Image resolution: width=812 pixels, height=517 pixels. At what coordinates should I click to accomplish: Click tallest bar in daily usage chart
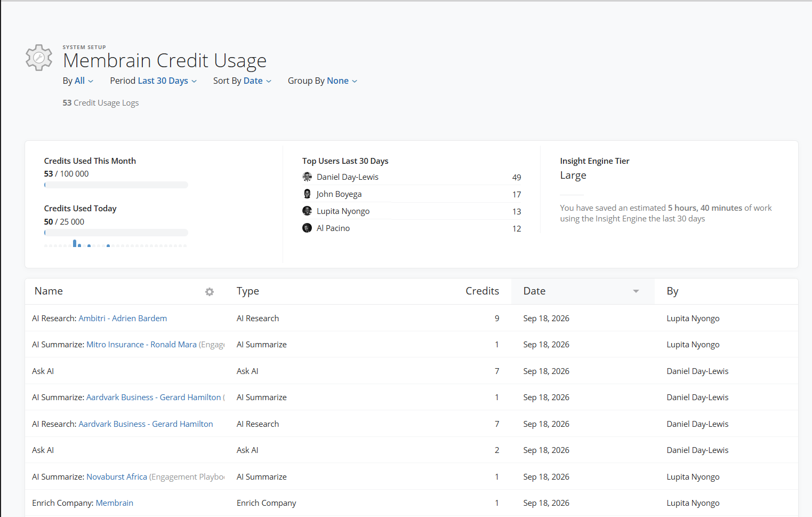[x=75, y=243]
